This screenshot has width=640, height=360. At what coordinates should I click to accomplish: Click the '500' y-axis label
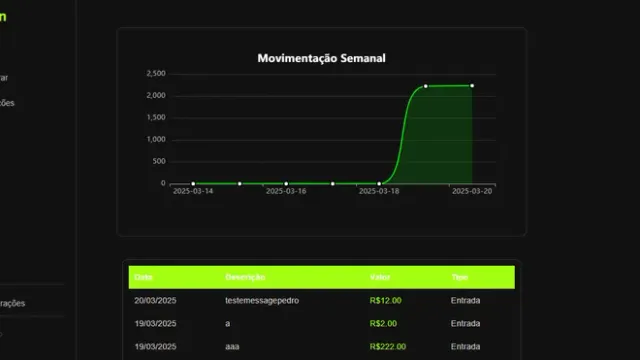tap(159, 161)
